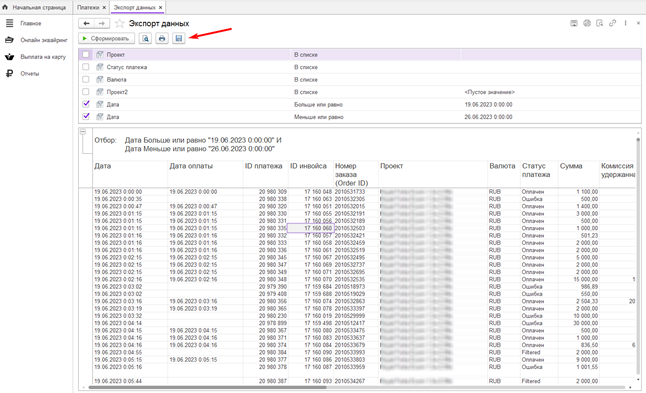Open the Главное section
This screenshot has height=393, width=646.
(x=31, y=23)
